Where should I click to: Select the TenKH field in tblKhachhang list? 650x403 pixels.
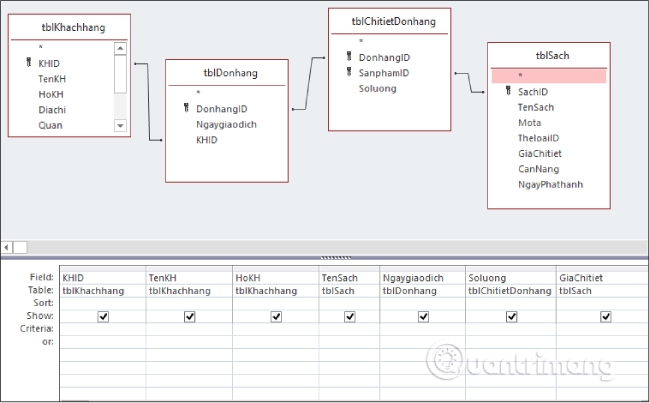pyautogui.click(x=52, y=79)
